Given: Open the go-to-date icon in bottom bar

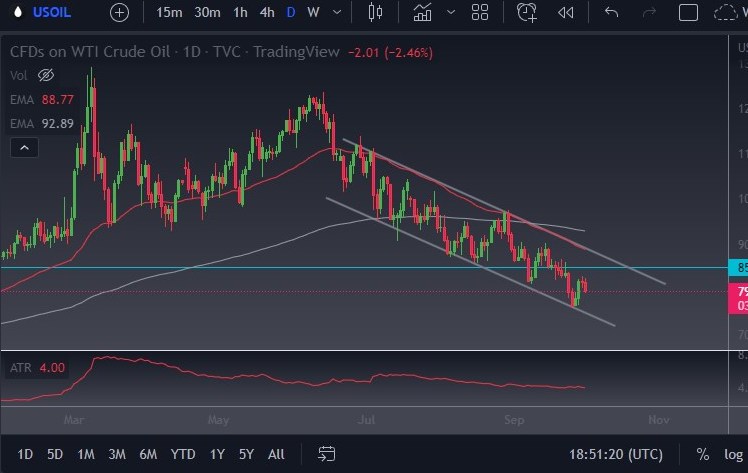Looking at the screenshot, I should click(325, 454).
